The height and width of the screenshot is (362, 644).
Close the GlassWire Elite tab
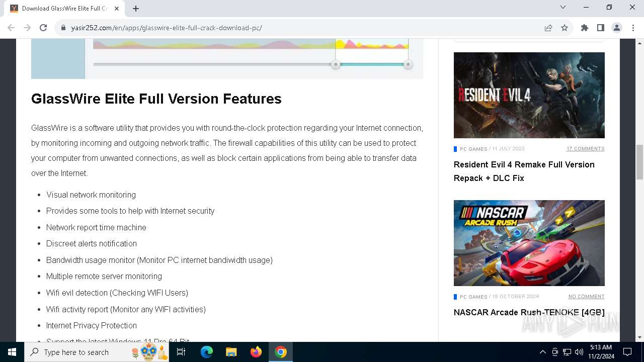[x=117, y=9]
